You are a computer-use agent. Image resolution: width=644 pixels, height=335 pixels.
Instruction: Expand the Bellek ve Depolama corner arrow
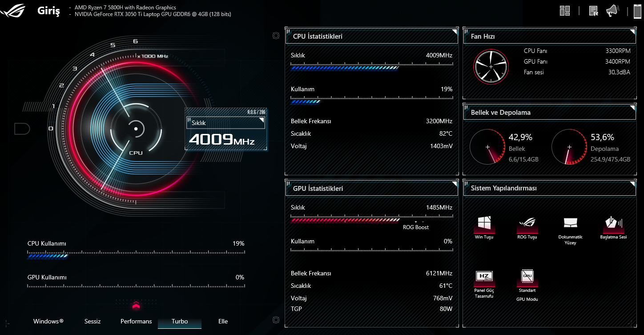tap(632, 108)
